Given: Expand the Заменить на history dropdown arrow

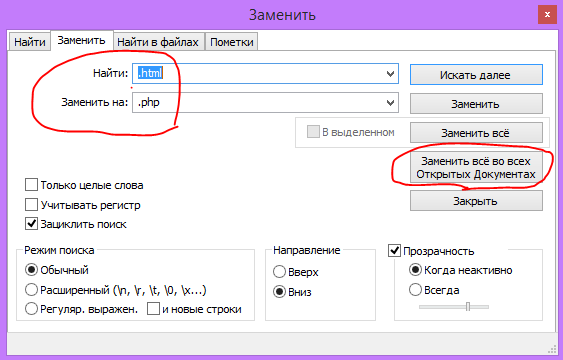Looking at the screenshot, I should tap(391, 103).
